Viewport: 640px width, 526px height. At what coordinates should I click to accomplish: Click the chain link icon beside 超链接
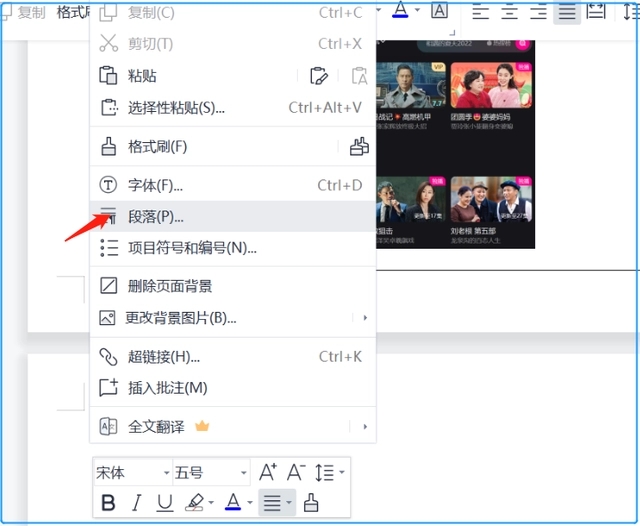109,357
